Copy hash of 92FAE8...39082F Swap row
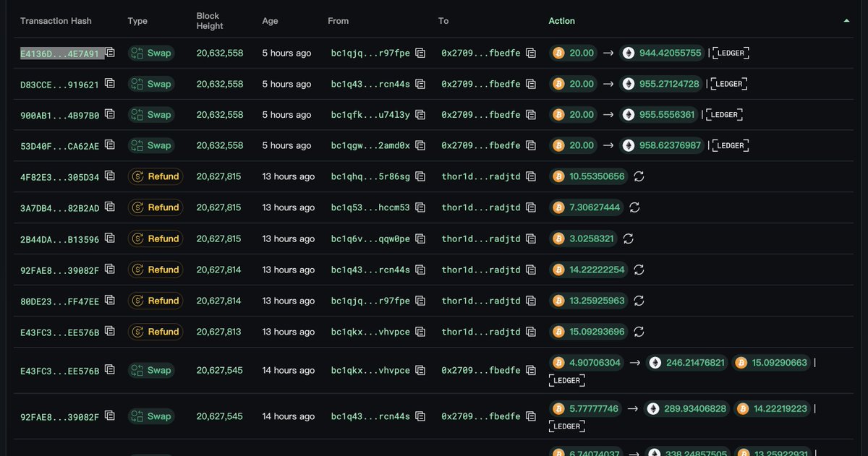 [x=110, y=416]
